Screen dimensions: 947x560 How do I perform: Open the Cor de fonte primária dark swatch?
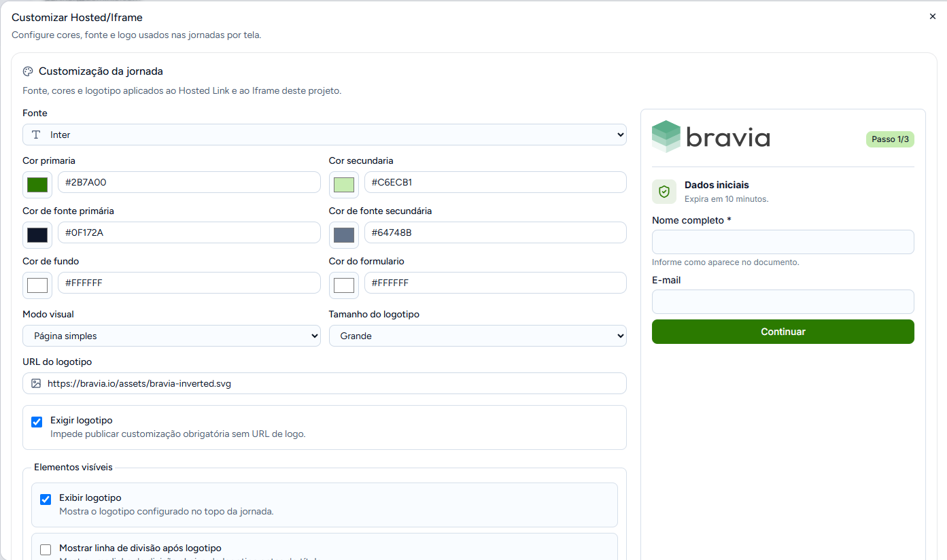pos(37,235)
